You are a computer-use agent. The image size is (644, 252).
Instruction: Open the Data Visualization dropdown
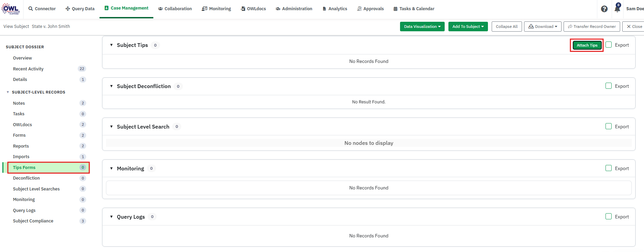pos(422,27)
